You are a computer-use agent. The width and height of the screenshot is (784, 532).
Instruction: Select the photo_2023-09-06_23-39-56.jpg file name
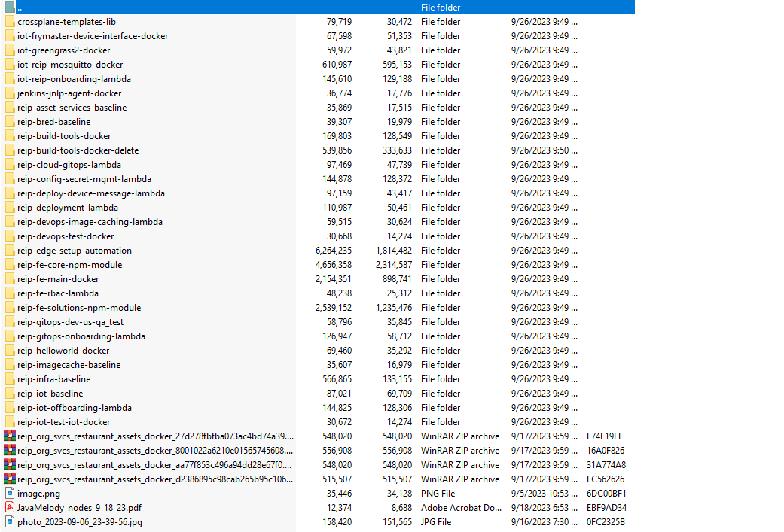(80, 522)
